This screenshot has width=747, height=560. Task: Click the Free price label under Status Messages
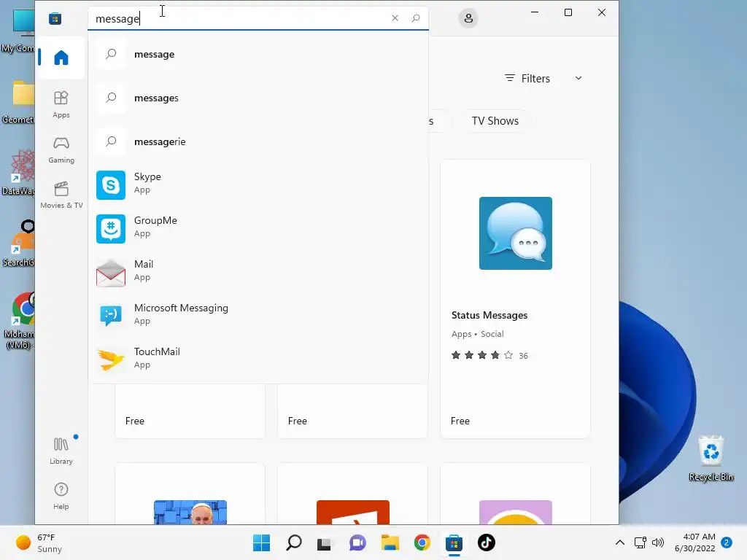[x=460, y=421]
